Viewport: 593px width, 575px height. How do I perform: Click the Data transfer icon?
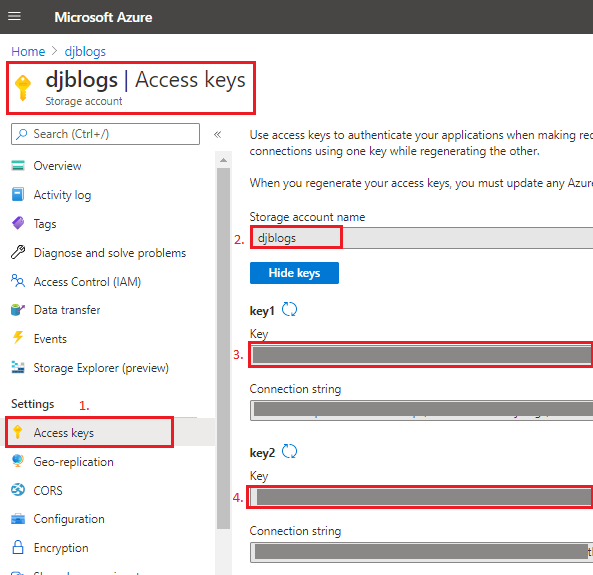pos(18,309)
